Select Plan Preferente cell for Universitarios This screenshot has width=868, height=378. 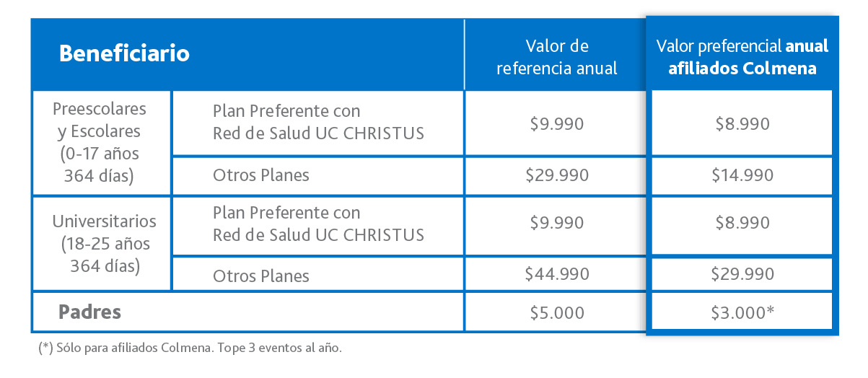[x=317, y=224]
